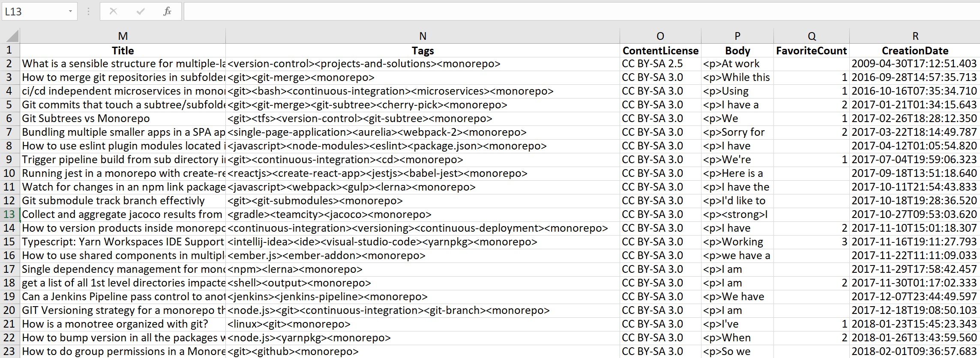The image size is (980, 358).
Task: Select column M header
Action: click(123, 36)
